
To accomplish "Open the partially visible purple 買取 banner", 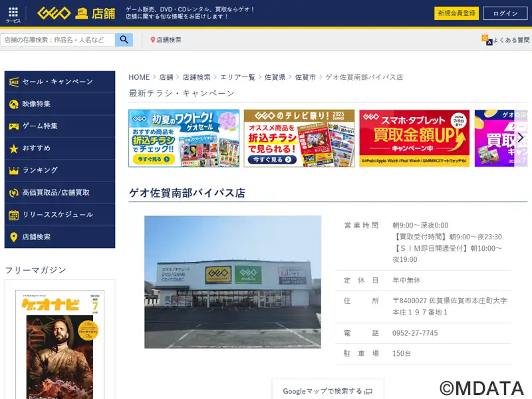I will coord(501,138).
